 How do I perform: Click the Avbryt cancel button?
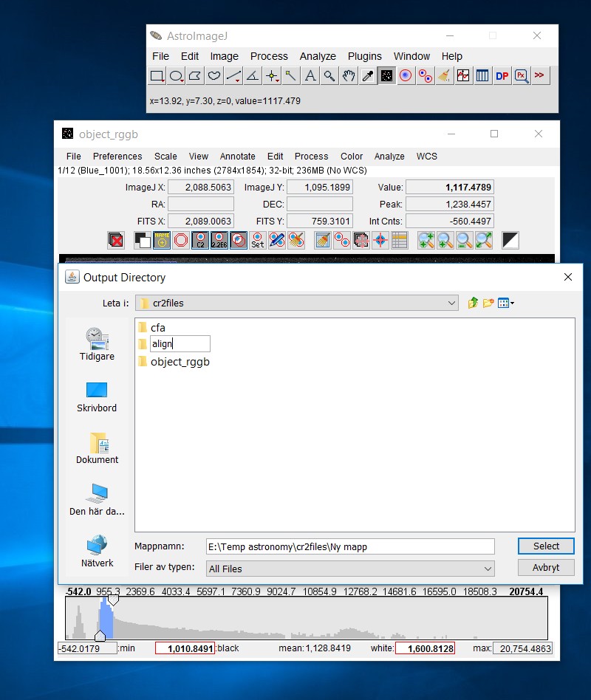click(x=546, y=567)
